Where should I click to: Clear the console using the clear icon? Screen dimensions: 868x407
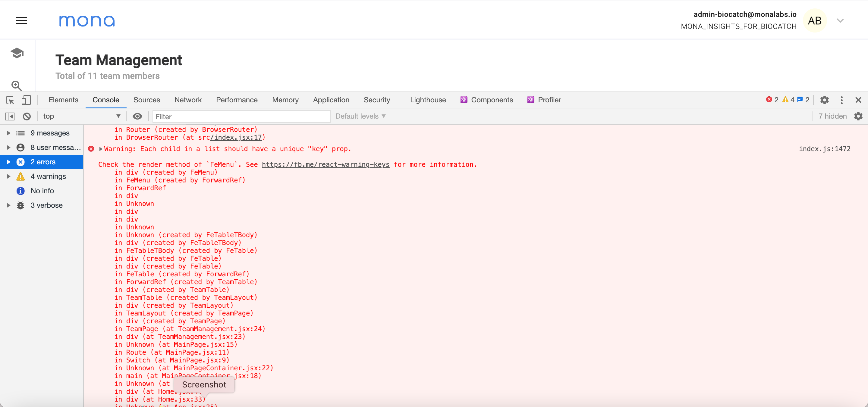tap(27, 116)
